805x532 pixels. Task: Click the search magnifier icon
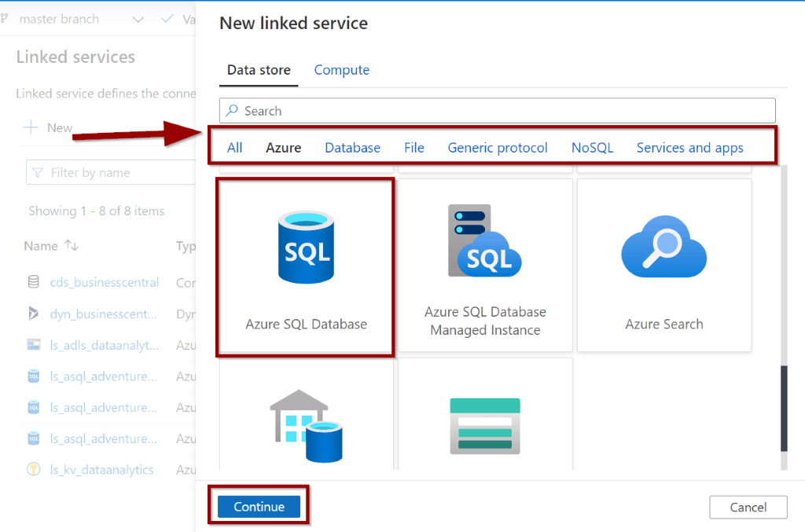(233, 110)
